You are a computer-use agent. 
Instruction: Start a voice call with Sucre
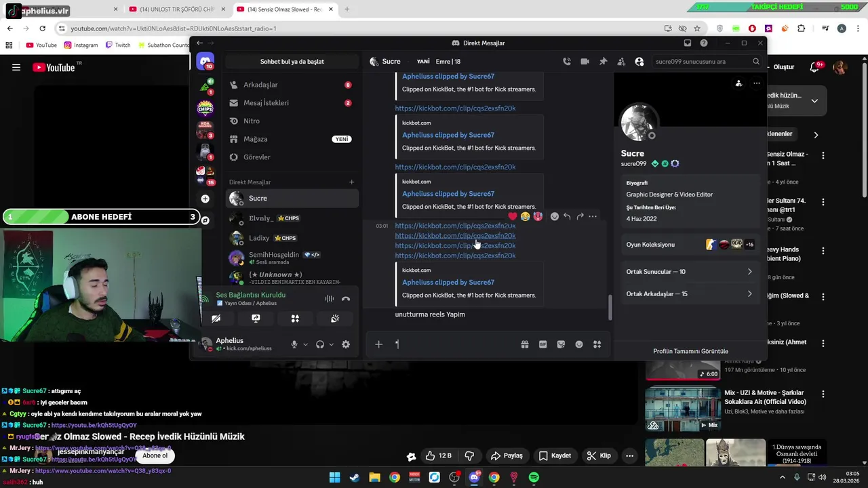[x=567, y=62]
